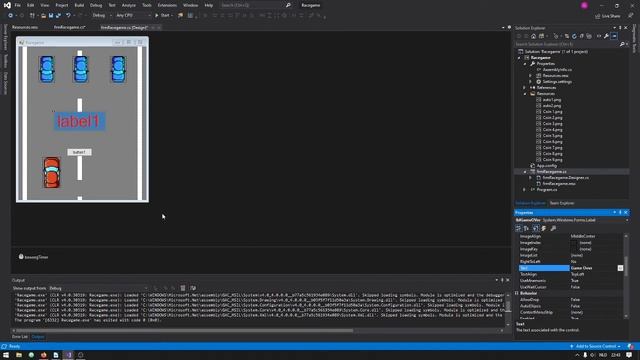Select the movingTimer component in the tray
This screenshot has height=360, width=640.
coord(33,257)
